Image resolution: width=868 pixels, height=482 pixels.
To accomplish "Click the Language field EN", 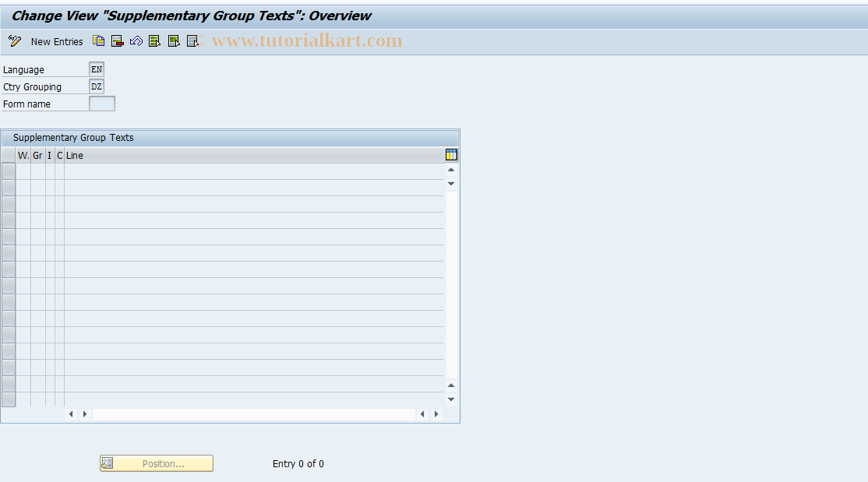I will [x=97, y=69].
